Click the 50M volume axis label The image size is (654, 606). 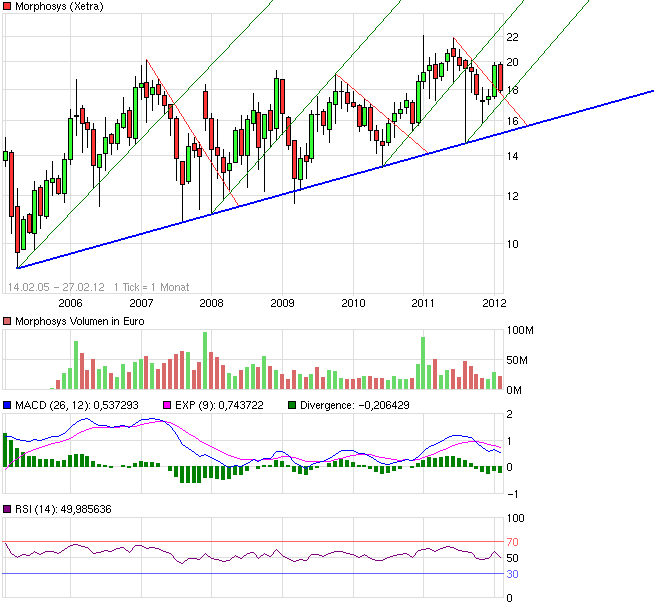click(517, 360)
